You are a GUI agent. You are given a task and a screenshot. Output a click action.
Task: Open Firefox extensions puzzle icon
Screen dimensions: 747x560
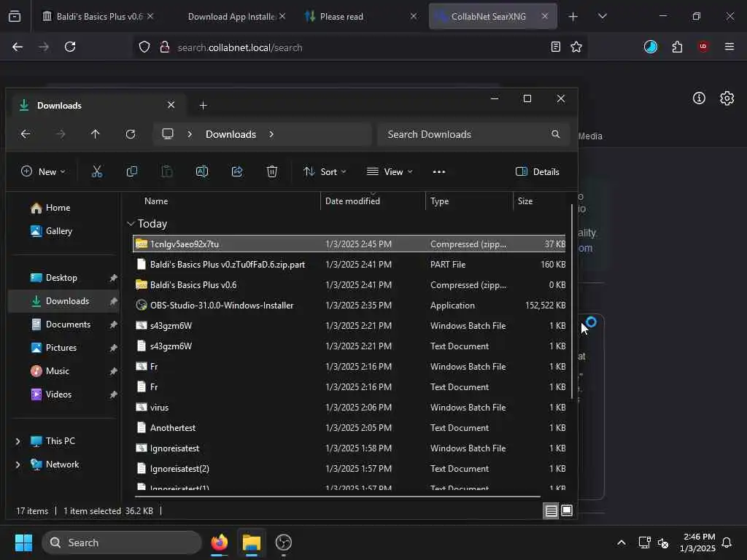(x=677, y=47)
